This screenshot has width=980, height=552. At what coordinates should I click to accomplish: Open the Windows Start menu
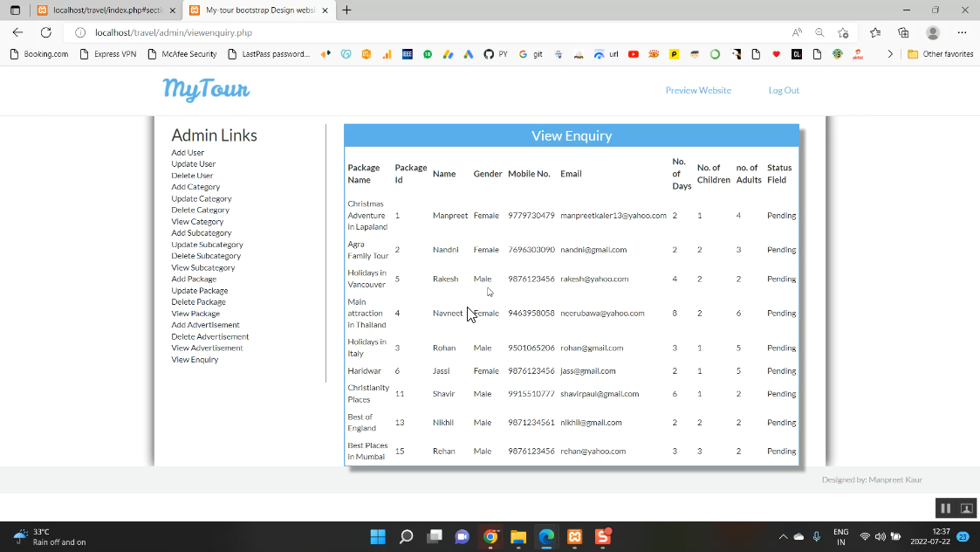[378, 536]
